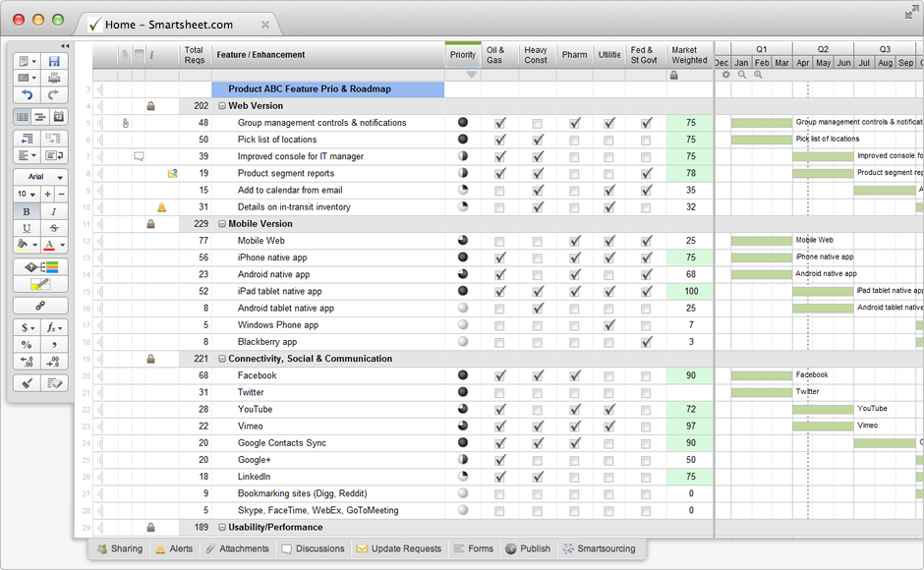Open Gantt chart settings gear
This screenshot has width=924, height=570.
[x=725, y=75]
